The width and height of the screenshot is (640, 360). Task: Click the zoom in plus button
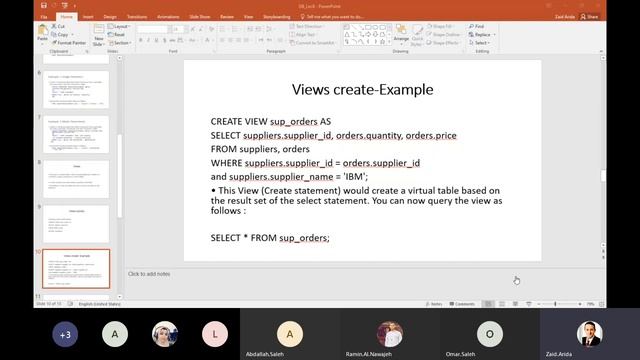click(x=580, y=304)
